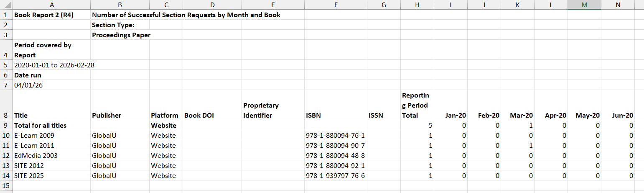Click the '04/01/26' date cell
Viewport: 644px width, 193px height.
51,85
